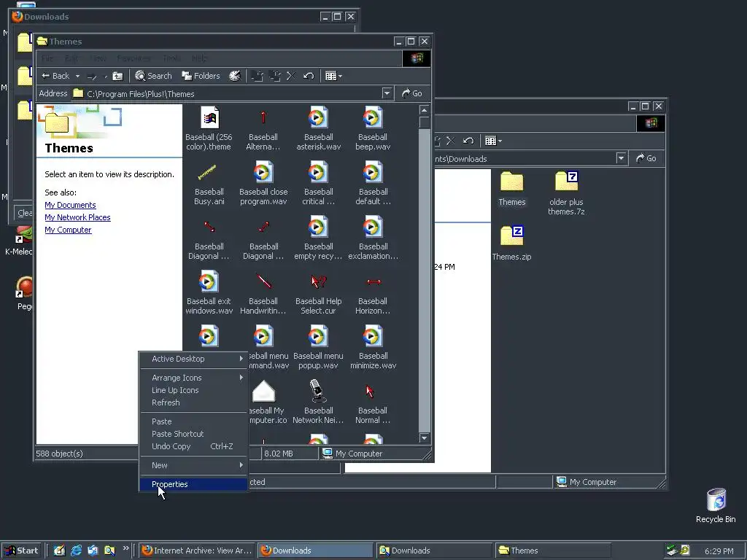Select the Themes folder in Downloads window
Screen dimensions: 747x560
point(511,189)
